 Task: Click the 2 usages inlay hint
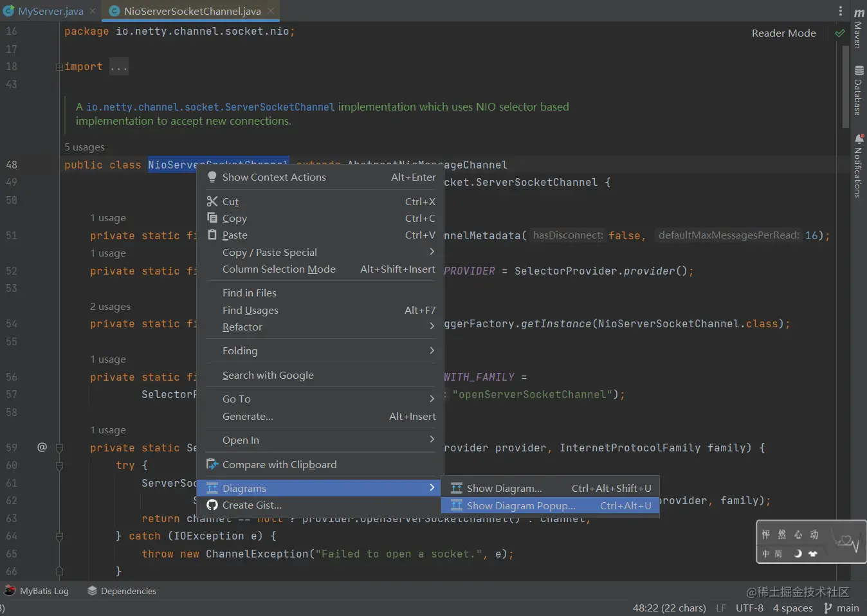click(110, 307)
